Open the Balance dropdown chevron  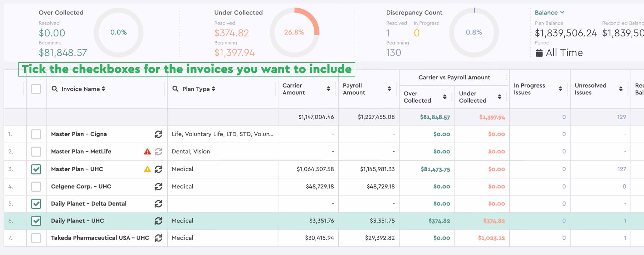[x=562, y=13]
